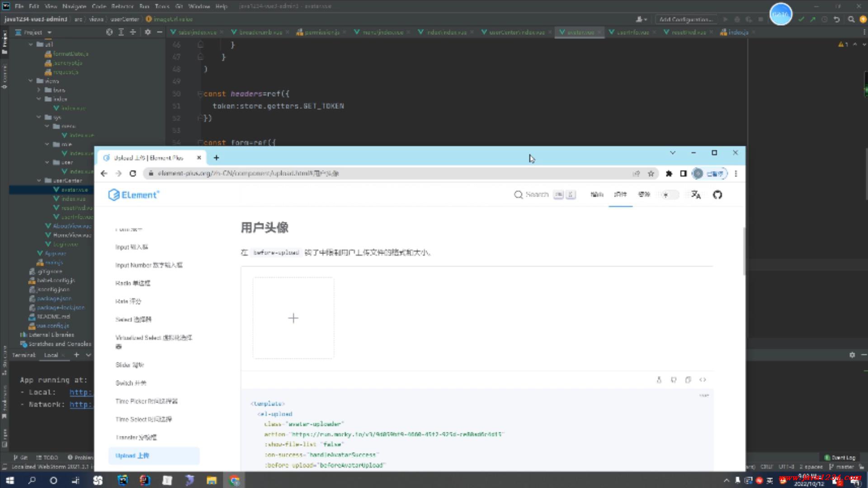Click the Git push green arrow icon
Screen dimensions: 868x488
point(812,19)
